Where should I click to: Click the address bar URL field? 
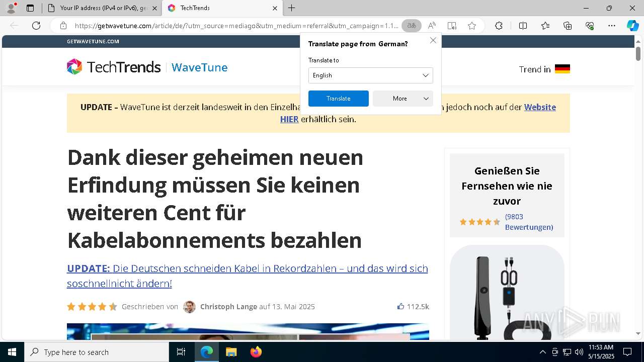236,26
